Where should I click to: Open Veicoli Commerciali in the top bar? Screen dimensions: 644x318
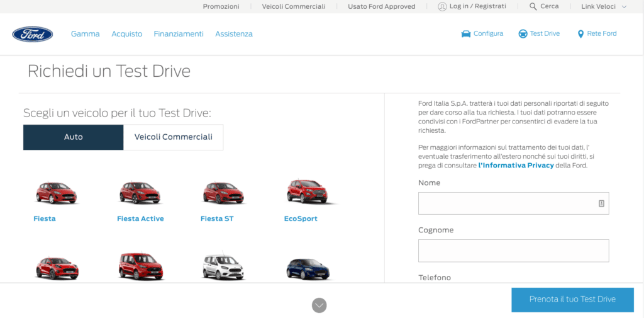click(x=294, y=6)
